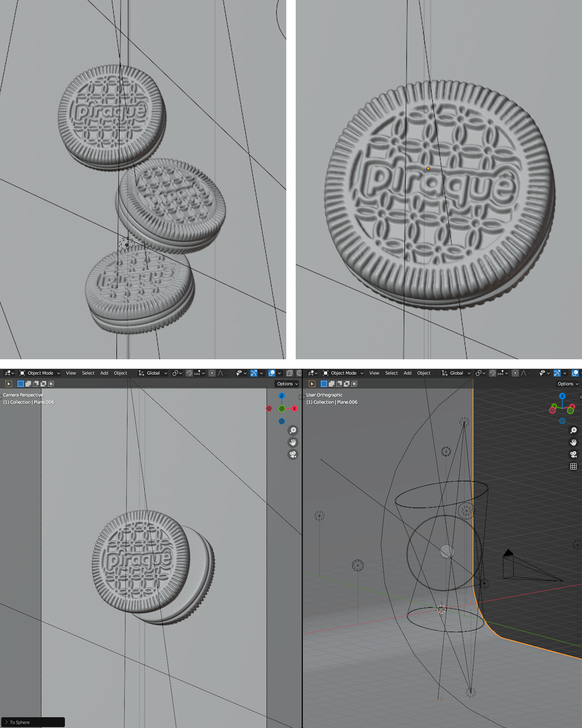
Task: Open View menu in User Orthographic viewport
Action: click(x=374, y=373)
